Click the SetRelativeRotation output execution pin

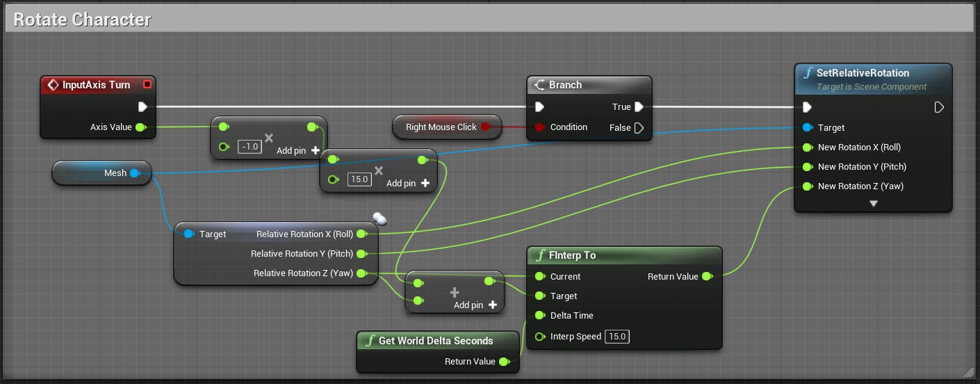[x=939, y=107]
